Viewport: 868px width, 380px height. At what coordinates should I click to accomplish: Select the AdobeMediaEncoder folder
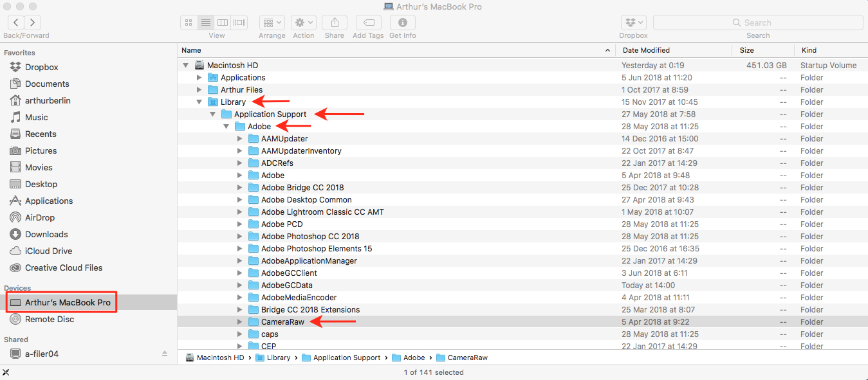tap(522, 297)
